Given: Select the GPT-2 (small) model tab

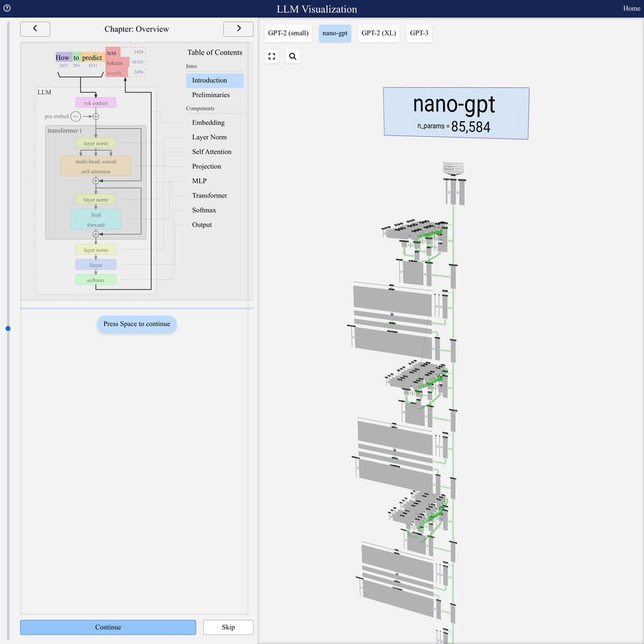Looking at the screenshot, I should click(x=288, y=33).
